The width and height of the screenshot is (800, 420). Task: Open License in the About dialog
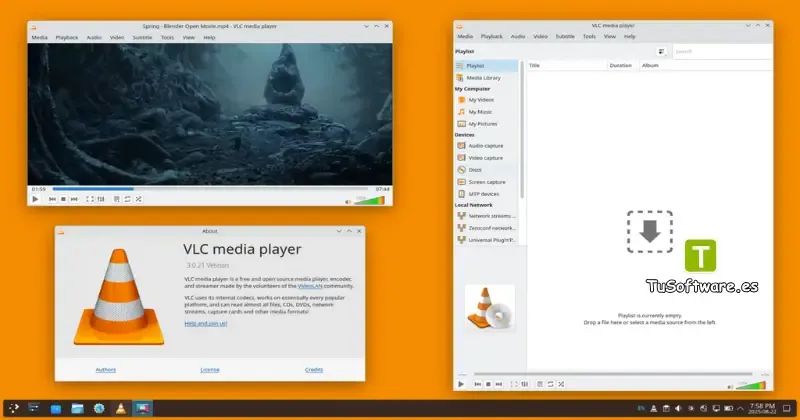coord(210,369)
